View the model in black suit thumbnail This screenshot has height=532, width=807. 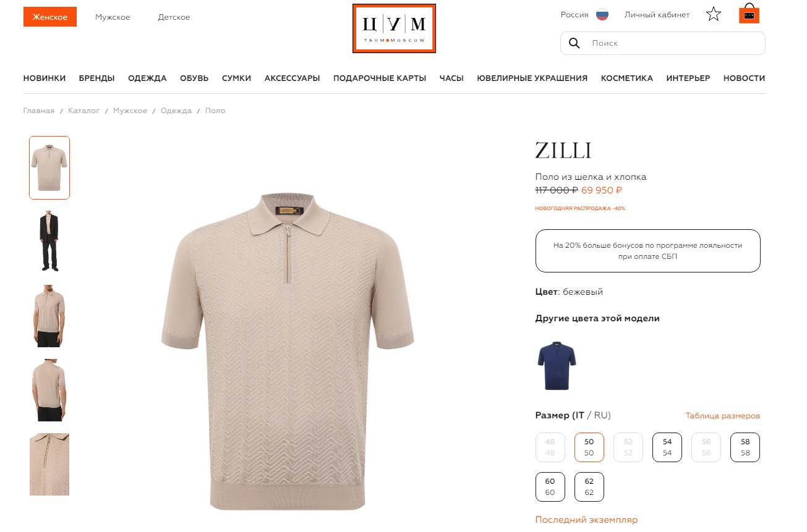pyautogui.click(x=49, y=241)
